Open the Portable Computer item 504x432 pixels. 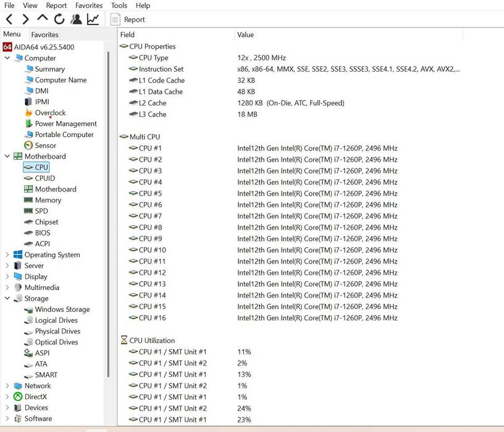[64, 135]
